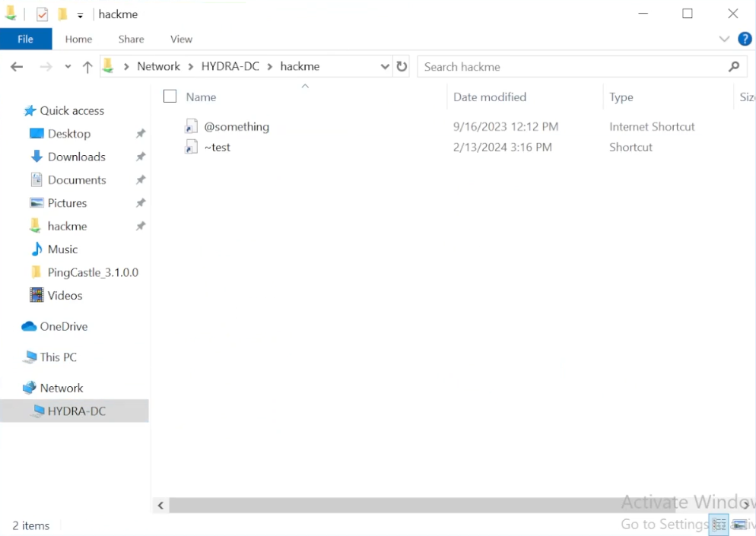This screenshot has height=536, width=756.
Task: Toggle the select all items checkbox
Action: pyautogui.click(x=170, y=97)
